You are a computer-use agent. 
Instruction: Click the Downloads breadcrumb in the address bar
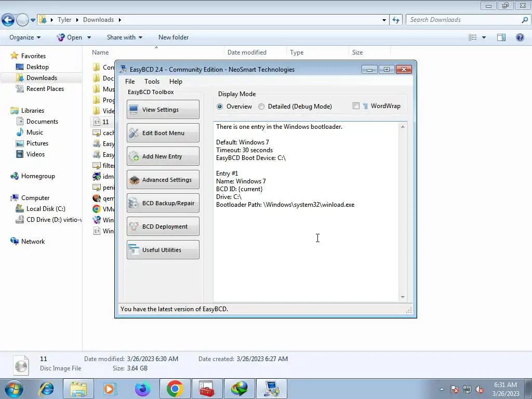tap(98, 20)
